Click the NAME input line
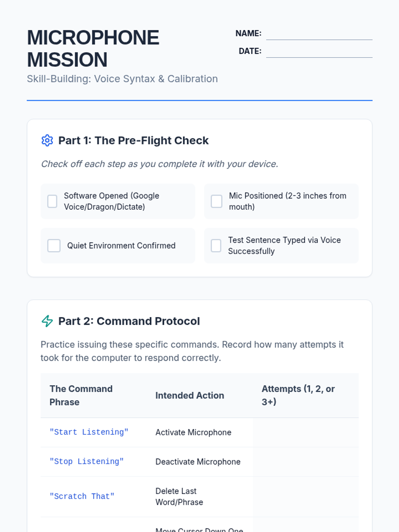 [x=319, y=34]
